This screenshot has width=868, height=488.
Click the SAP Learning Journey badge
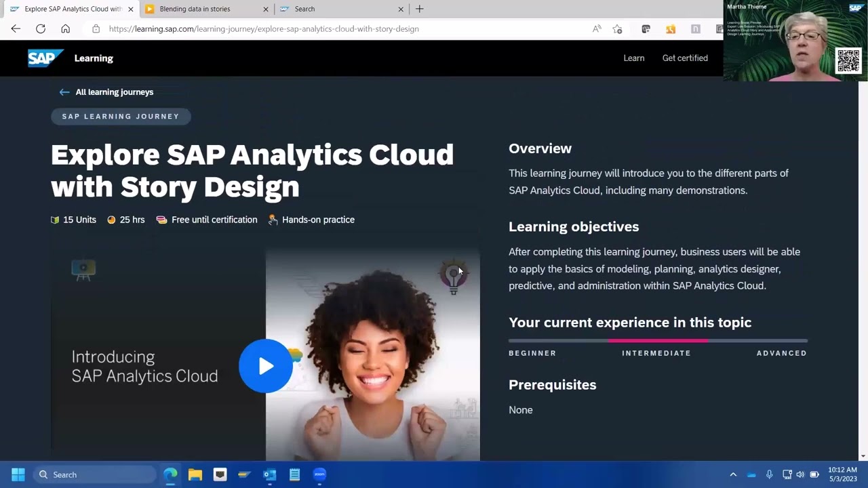(x=121, y=116)
